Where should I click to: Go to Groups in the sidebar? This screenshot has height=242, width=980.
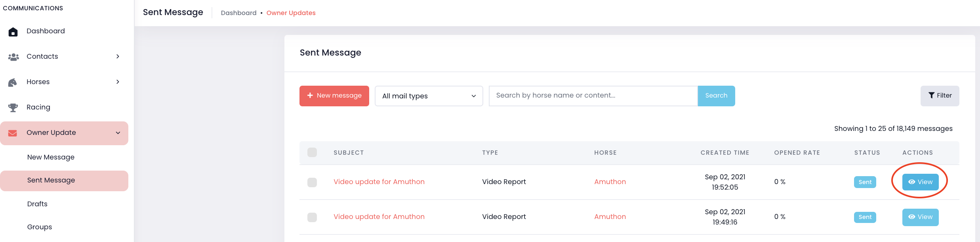click(40, 227)
